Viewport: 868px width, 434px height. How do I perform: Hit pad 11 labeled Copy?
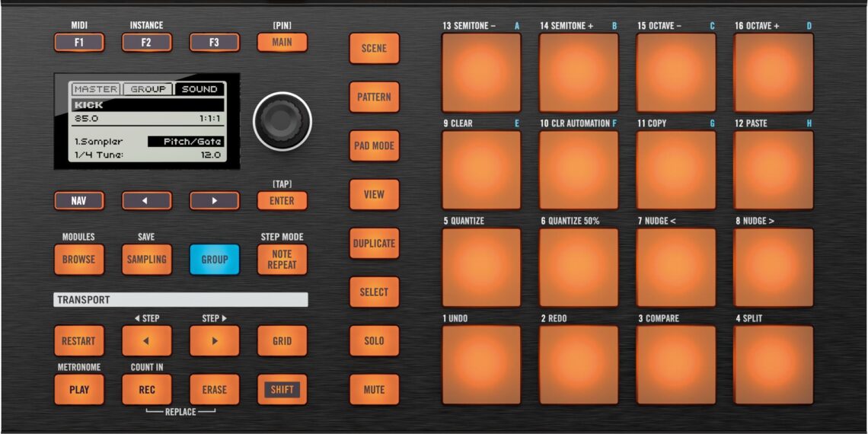click(x=675, y=170)
